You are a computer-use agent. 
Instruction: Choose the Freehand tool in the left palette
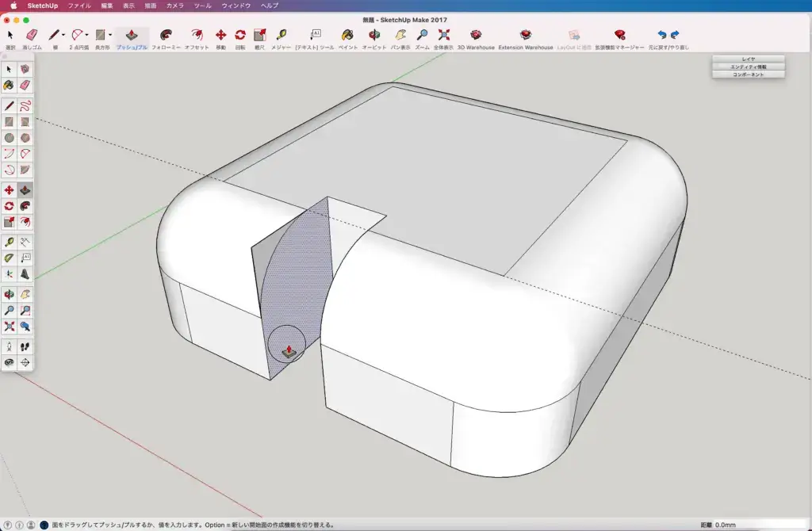tap(25, 105)
